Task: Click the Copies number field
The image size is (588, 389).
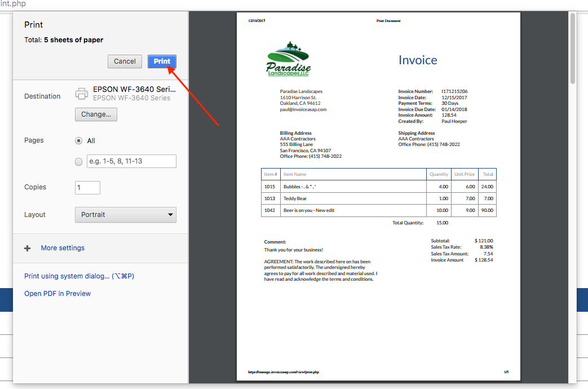Action: click(x=87, y=188)
